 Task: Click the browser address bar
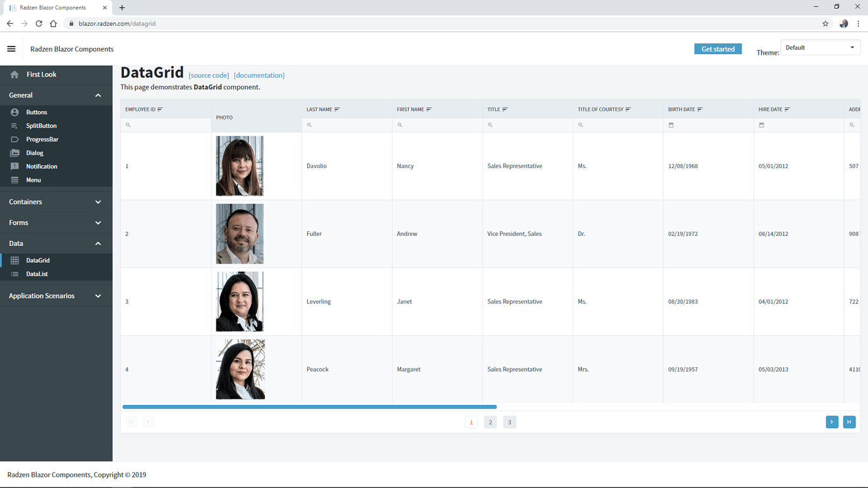tap(440, 23)
